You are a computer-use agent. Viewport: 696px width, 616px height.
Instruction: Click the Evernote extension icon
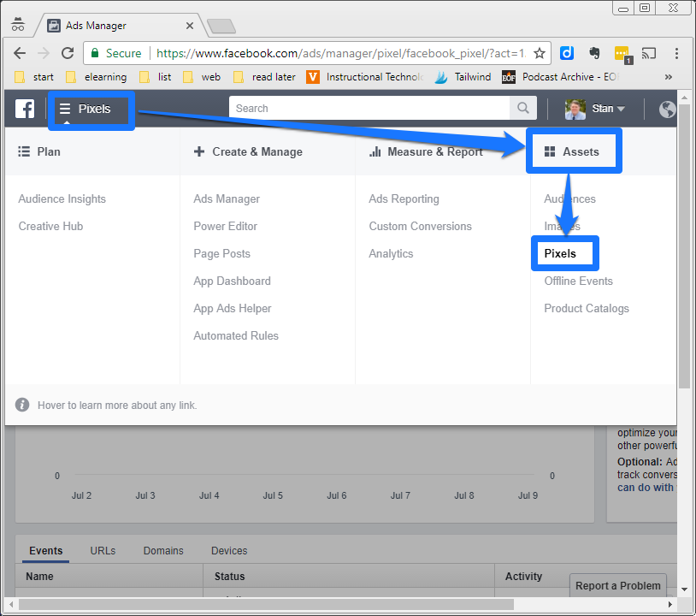(x=594, y=53)
